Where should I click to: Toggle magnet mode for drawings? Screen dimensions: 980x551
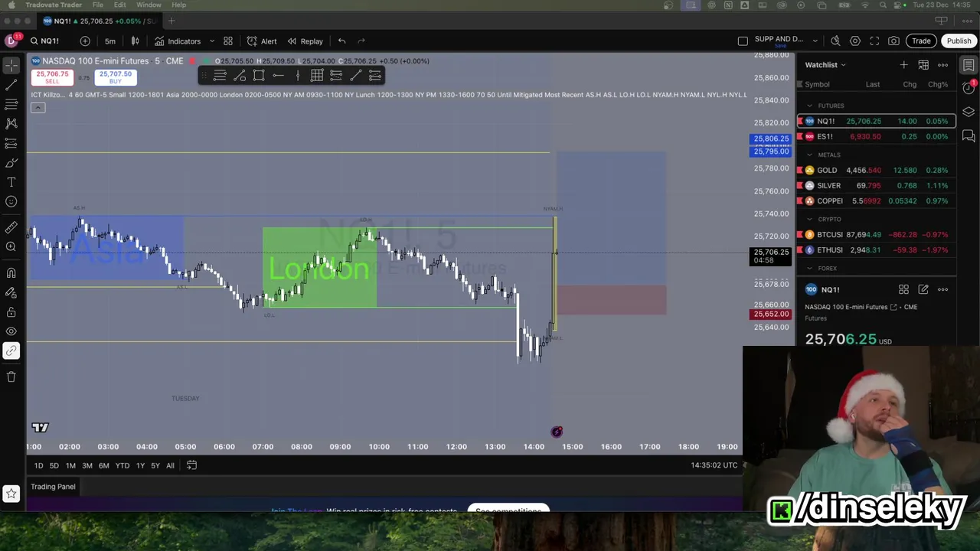[11, 272]
